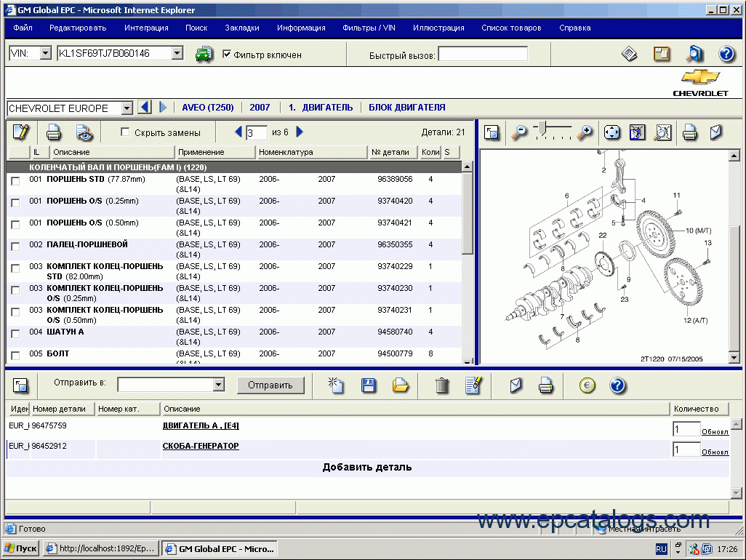
Task: Click the illustration zoom slider handle
Action: coord(542,127)
